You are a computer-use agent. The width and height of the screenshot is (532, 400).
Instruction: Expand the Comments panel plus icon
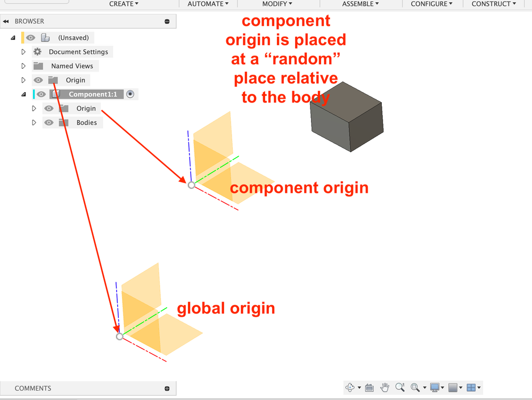coord(167,388)
